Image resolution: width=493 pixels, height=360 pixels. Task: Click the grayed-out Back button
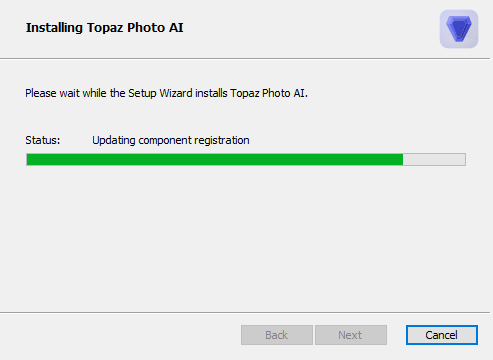277,335
